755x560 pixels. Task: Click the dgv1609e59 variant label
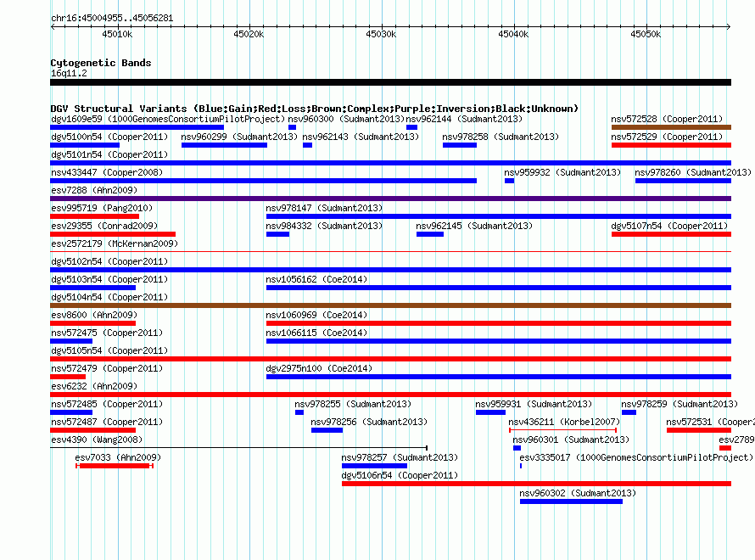pos(168,119)
